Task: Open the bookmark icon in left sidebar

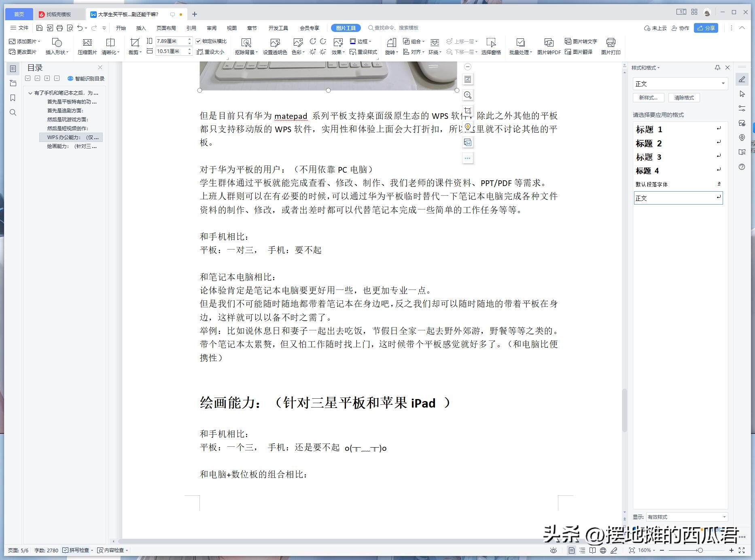Action: click(13, 98)
